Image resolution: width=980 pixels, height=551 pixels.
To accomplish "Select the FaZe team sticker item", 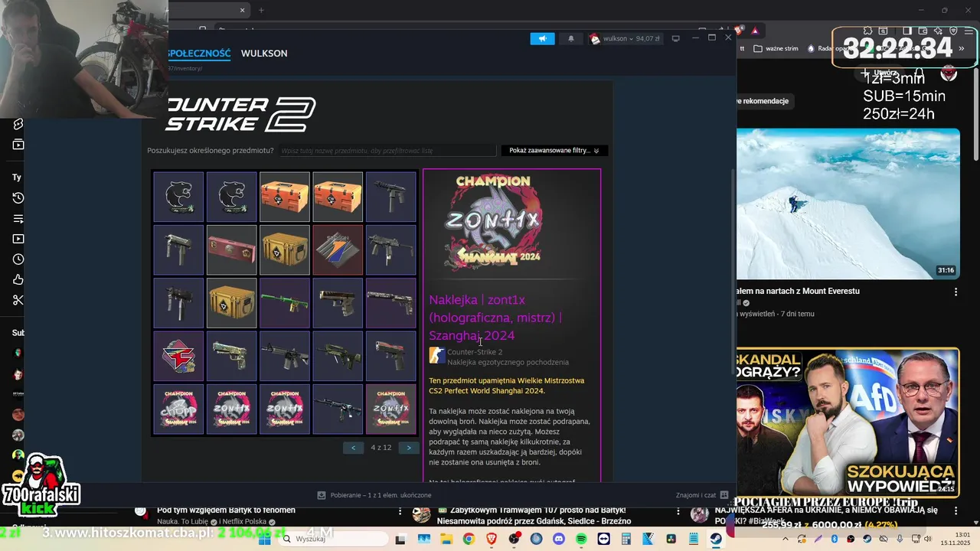I will point(178,357).
